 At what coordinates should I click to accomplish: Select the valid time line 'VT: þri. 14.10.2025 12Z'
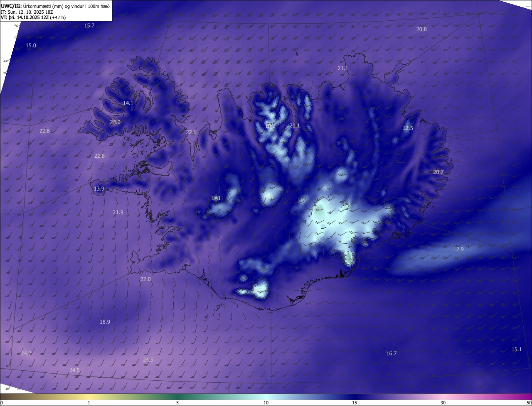tap(25, 17)
